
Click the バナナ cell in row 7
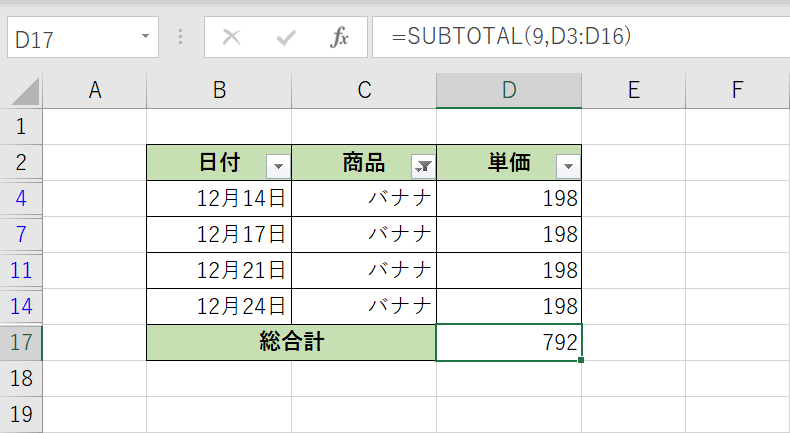364,234
